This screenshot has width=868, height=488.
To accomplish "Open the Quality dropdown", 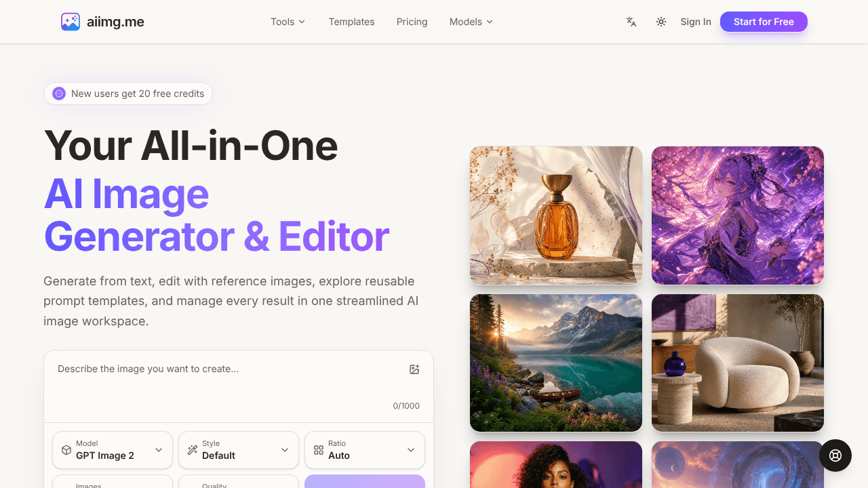I will click(x=239, y=481).
